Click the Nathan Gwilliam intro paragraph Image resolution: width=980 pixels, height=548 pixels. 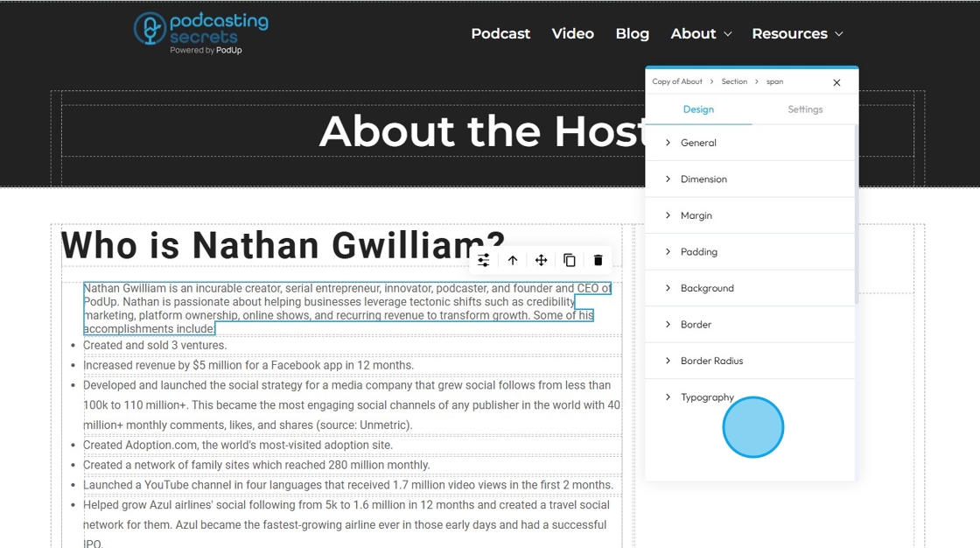[347, 308]
